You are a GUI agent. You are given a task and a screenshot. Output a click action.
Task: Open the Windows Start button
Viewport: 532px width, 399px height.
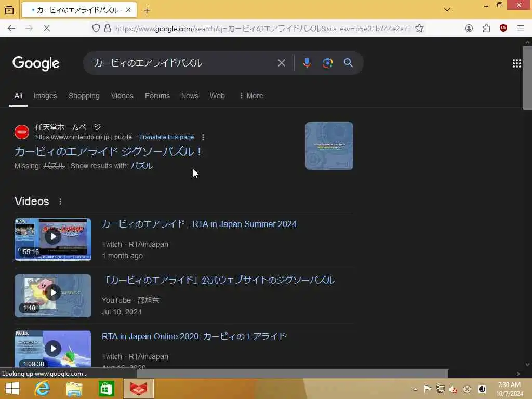tap(12, 389)
